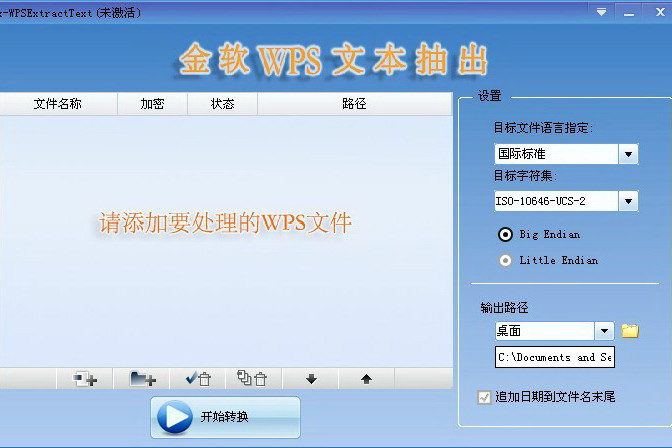Open the title bar dropdown menu arrow
This screenshot has height=448, width=672.
[x=602, y=12]
